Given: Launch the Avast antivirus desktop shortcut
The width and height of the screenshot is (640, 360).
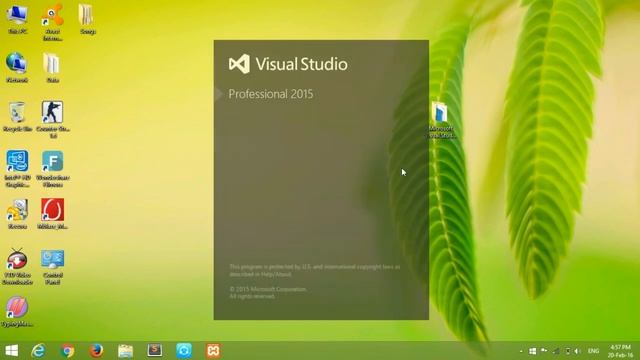Looking at the screenshot, I should [52, 22].
